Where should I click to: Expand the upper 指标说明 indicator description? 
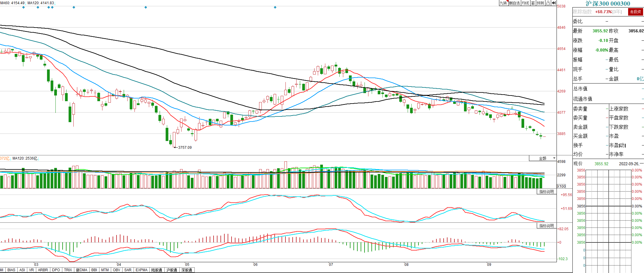coord(546,192)
